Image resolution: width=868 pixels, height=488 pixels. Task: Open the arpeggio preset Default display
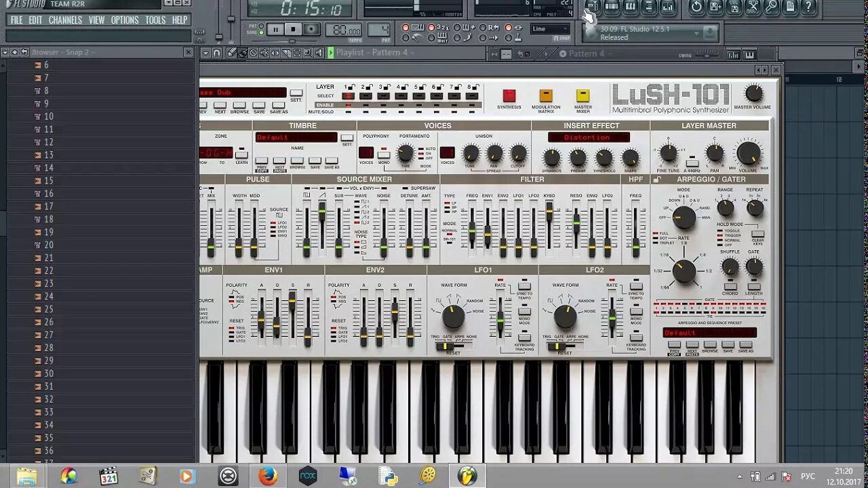pos(710,333)
